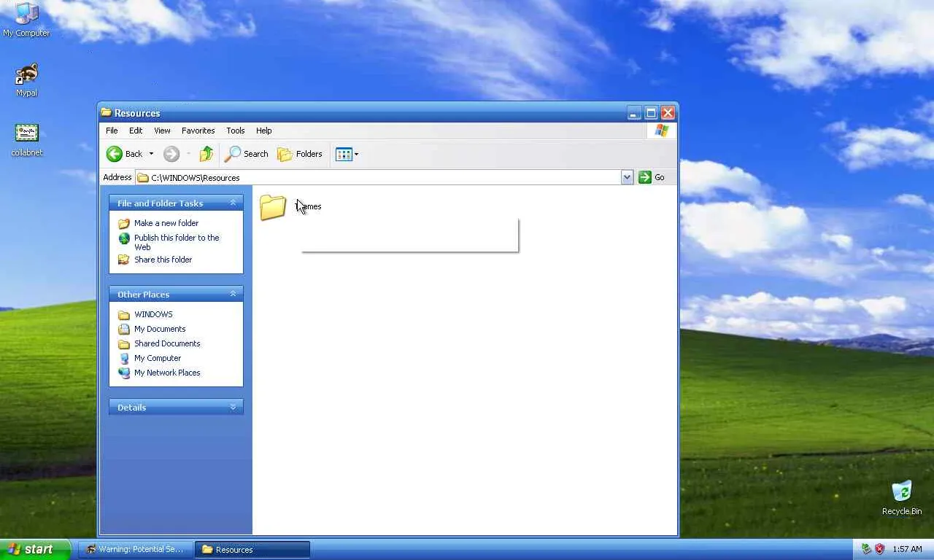Expand the Address bar dropdown list
The image size is (934, 560).
[x=627, y=177]
